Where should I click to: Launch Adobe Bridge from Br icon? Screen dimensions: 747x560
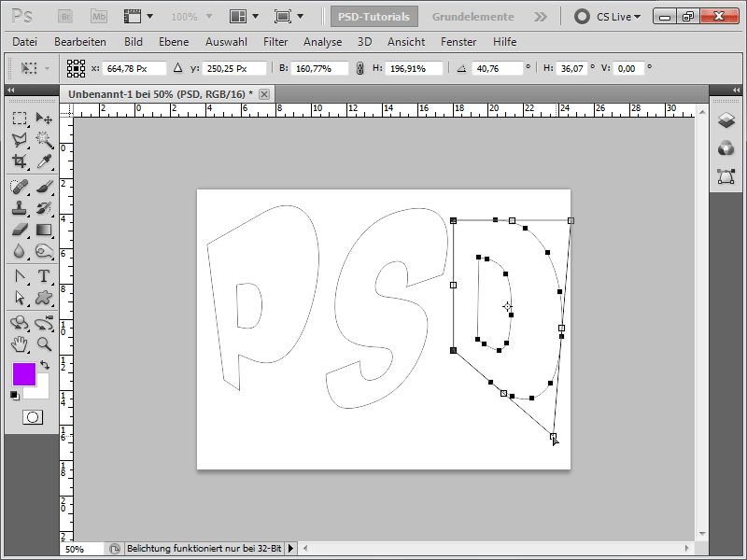65,17
